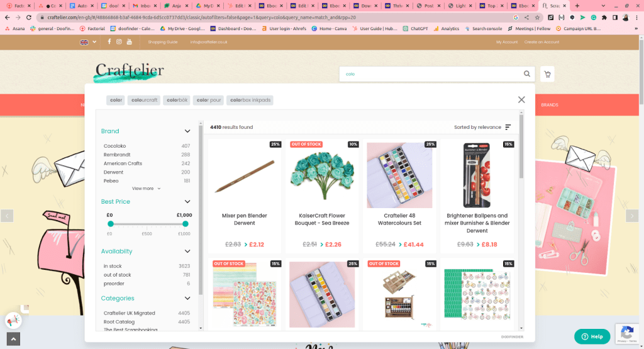Viewport: 644px width, 349px height.
Task: Filter by Cocoloko brand
Action: (x=115, y=146)
